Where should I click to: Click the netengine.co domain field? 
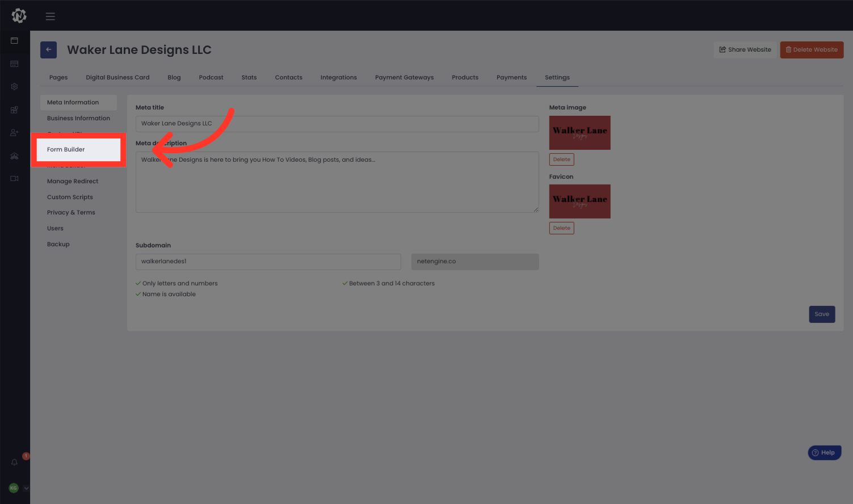(475, 262)
